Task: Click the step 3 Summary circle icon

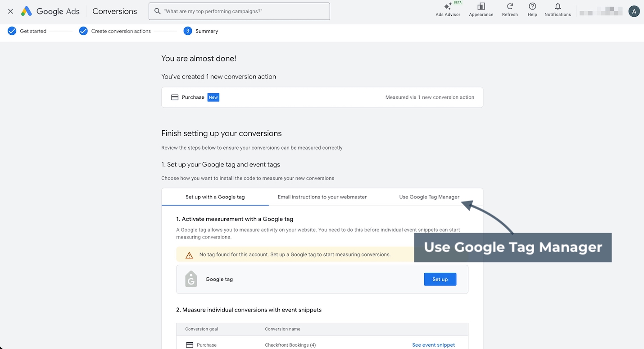Action: click(x=188, y=31)
